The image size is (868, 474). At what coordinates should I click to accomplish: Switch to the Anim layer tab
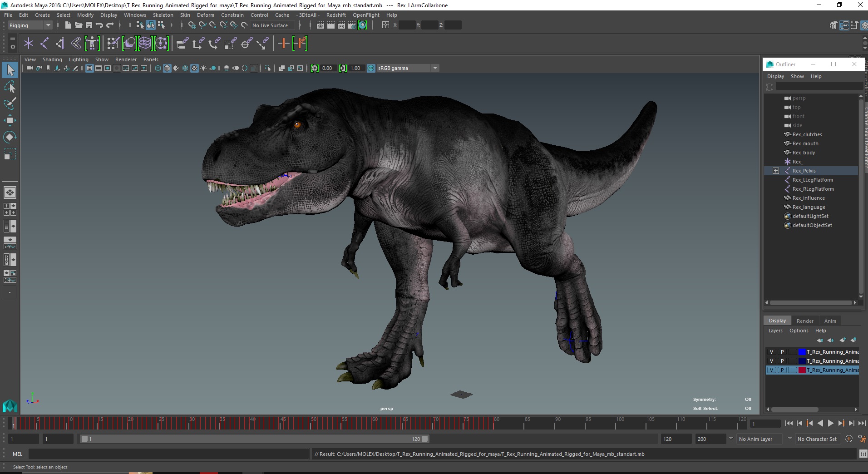(x=830, y=321)
